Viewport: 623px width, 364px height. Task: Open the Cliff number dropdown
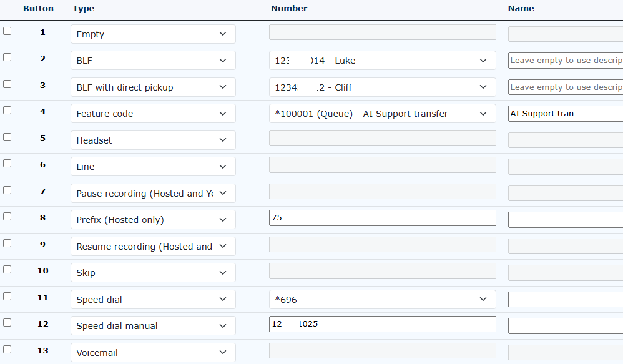382,87
